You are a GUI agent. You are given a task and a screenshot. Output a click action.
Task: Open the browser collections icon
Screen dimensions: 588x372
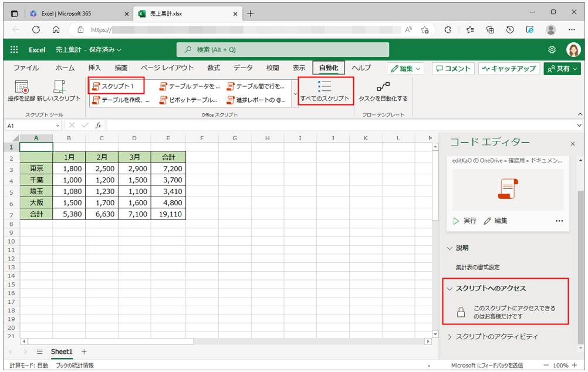[x=490, y=29]
